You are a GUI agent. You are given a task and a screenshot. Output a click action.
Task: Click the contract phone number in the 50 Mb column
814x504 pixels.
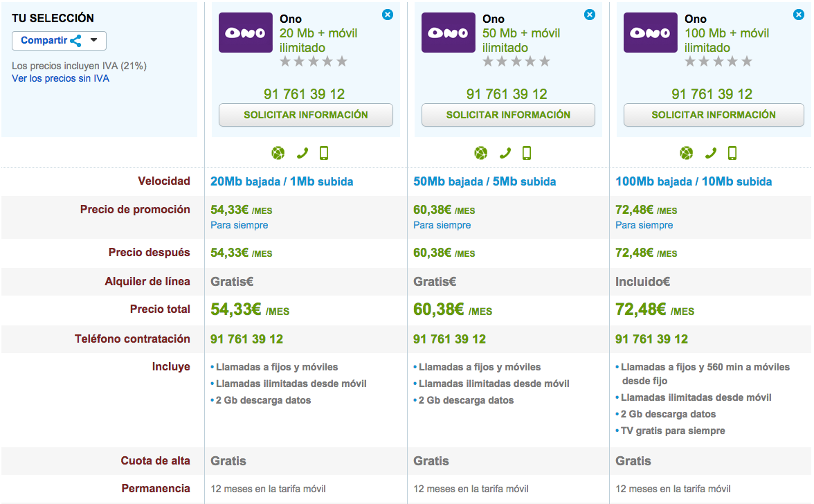coord(450,339)
